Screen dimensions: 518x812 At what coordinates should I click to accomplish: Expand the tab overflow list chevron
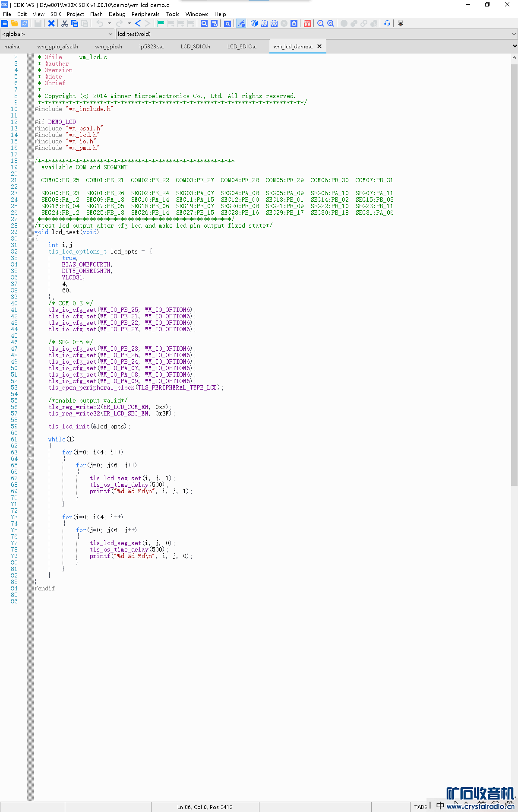(514, 46)
